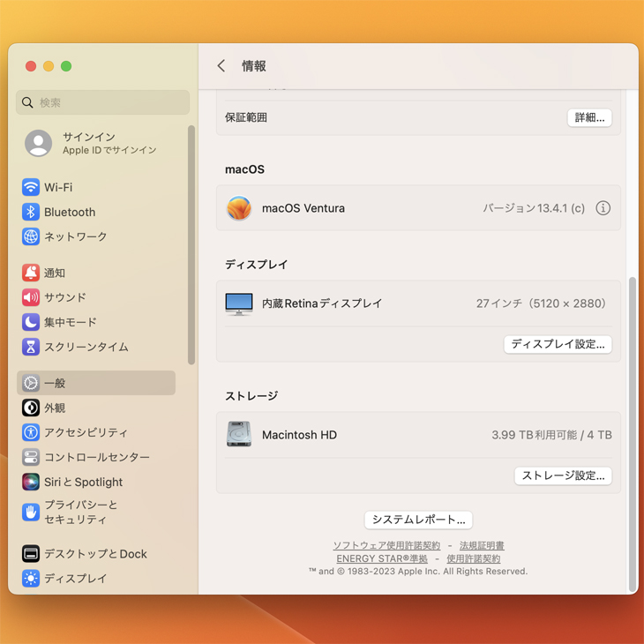Open ディスプレイ sun icon in sidebar

[31, 579]
